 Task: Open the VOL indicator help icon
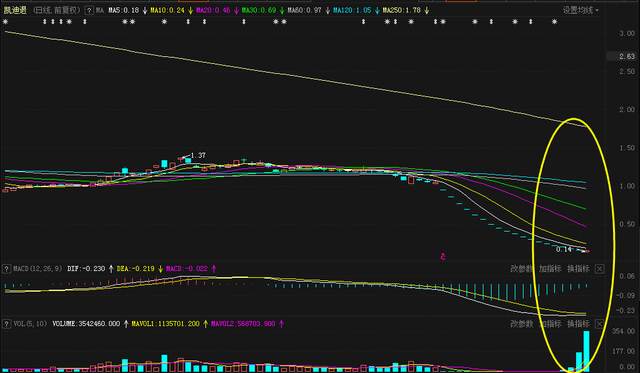6,324
